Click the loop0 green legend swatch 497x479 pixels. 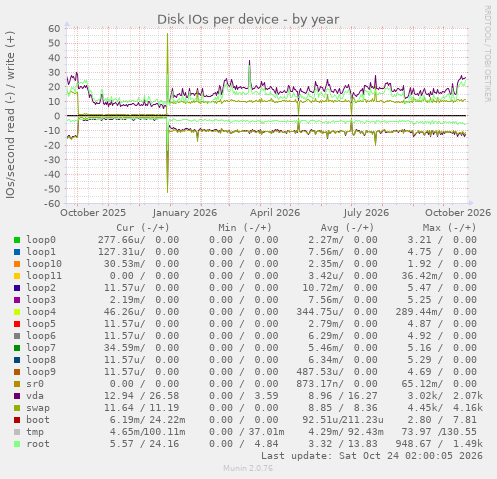click(x=17, y=240)
